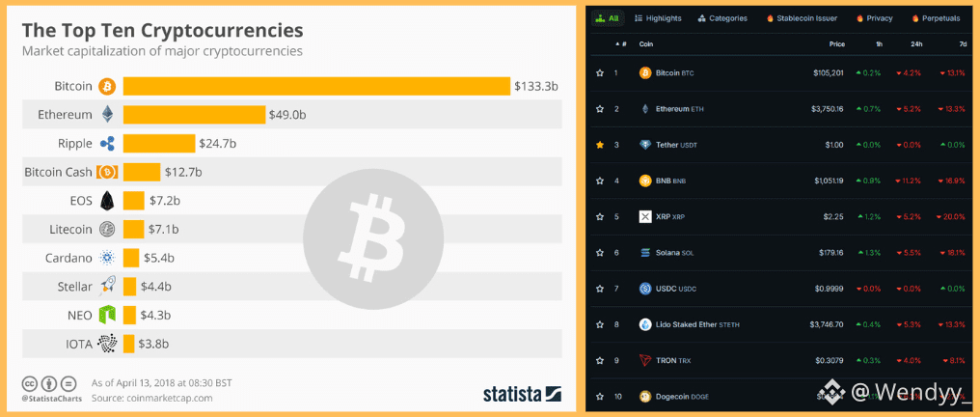Switch to the Highlights tab

(658, 18)
